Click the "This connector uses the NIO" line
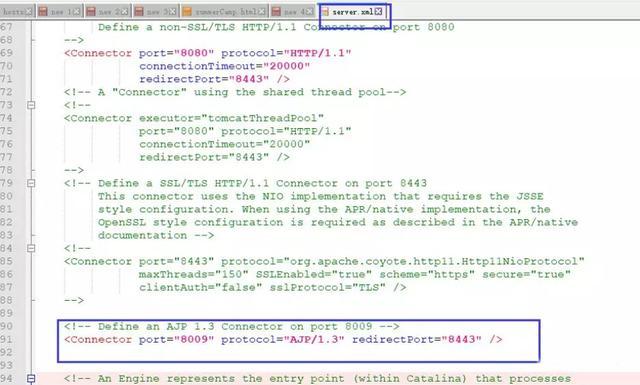This screenshot has width=640, height=385. pyautogui.click(x=320, y=196)
